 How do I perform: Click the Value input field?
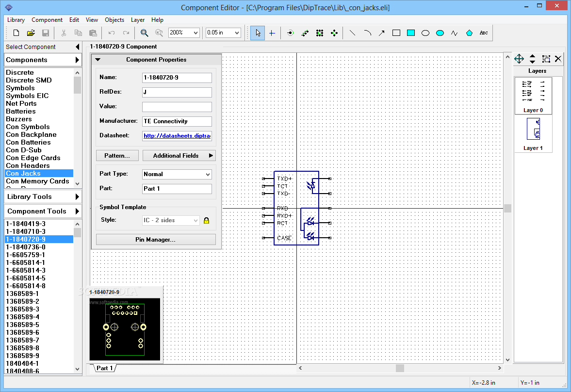177,107
